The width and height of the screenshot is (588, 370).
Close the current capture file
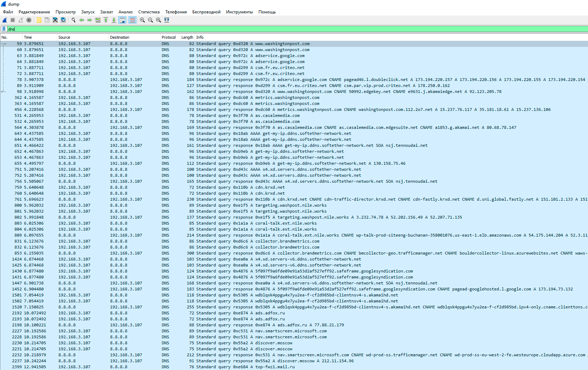point(55,20)
